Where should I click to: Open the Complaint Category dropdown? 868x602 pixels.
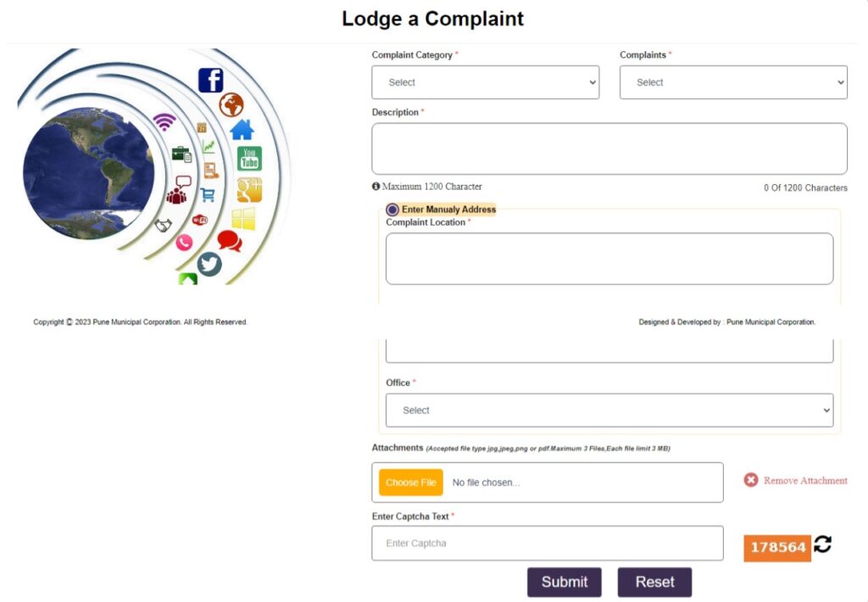click(x=485, y=82)
